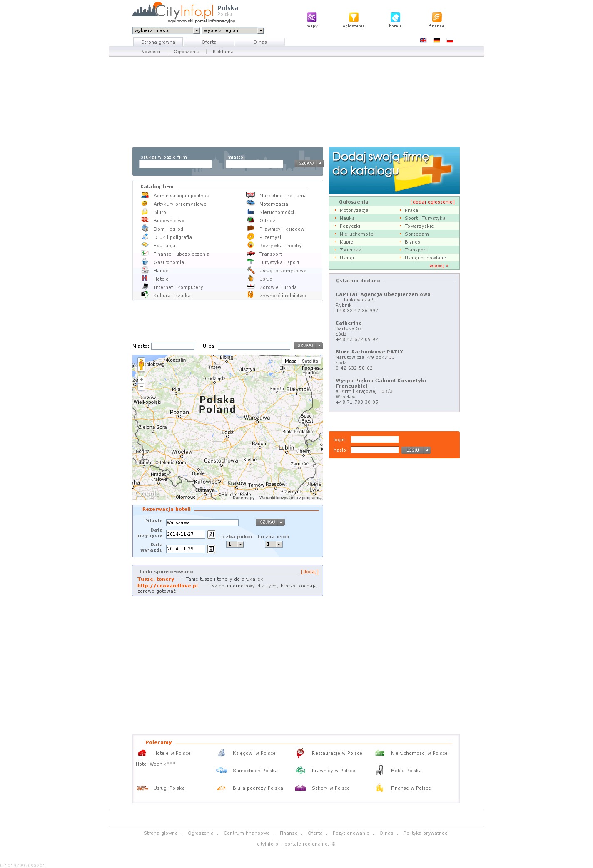Open the hotele header icon
This screenshot has width=593, height=868.
click(x=395, y=17)
